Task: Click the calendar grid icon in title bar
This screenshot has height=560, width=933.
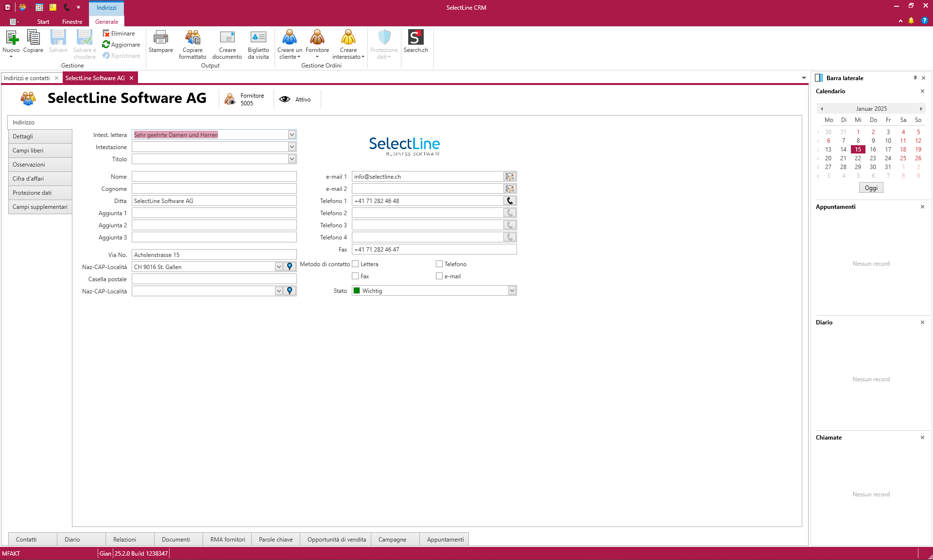Action: (x=39, y=7)
